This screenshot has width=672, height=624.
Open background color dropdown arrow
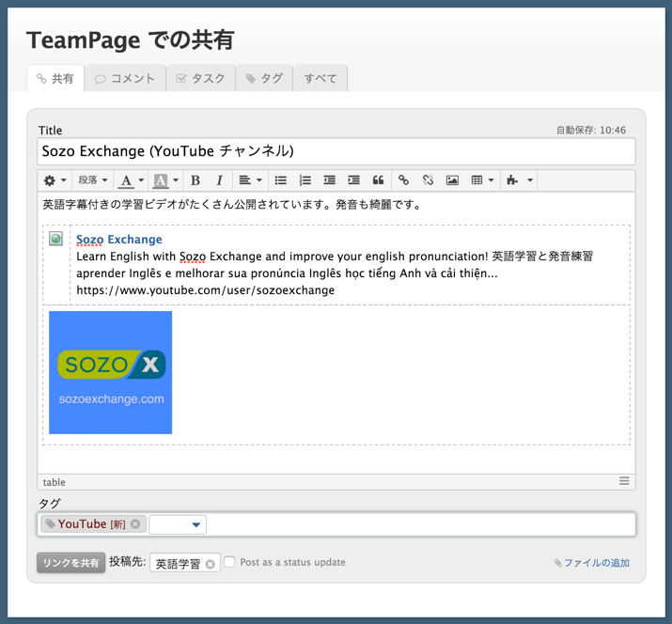pyautogui.click(x=176, y=180)
